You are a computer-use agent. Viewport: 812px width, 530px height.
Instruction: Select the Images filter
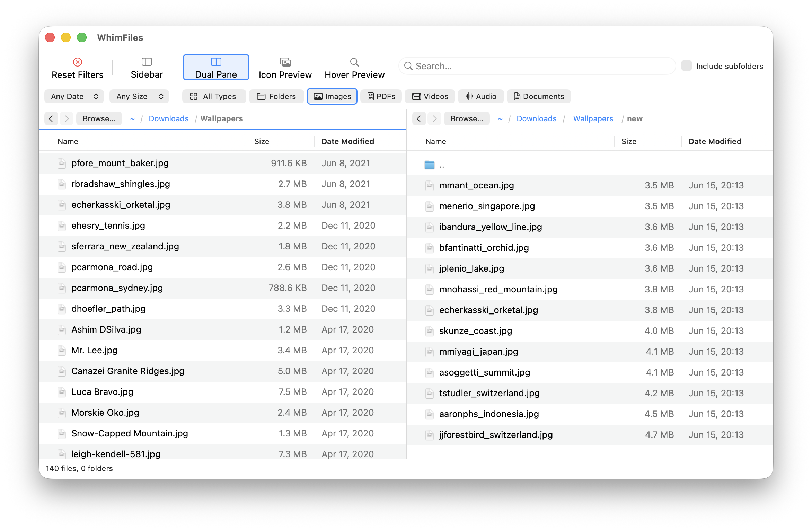(x=332, y=96)
